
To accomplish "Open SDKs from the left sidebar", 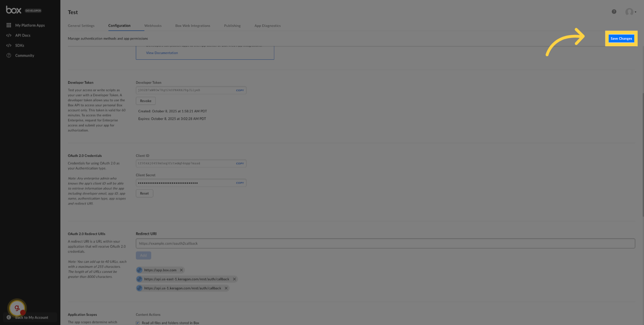I will click(x=19, y=45).
